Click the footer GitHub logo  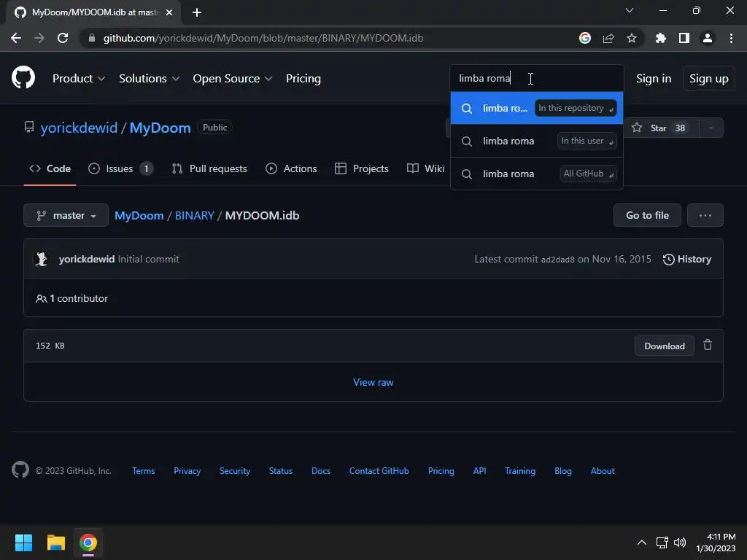(x=20, y=470)
